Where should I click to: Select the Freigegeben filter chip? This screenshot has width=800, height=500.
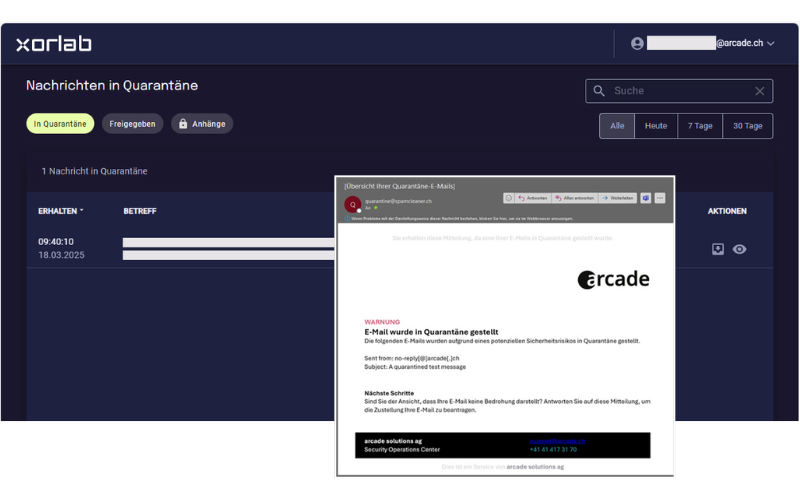coord(132,124)
